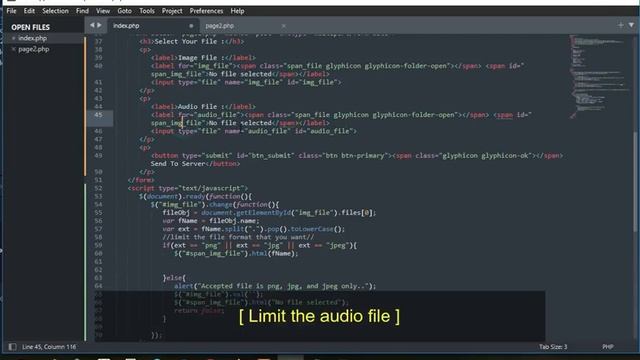Open the View menu
This screenshot has width=640, height=360.
point(103,11)
